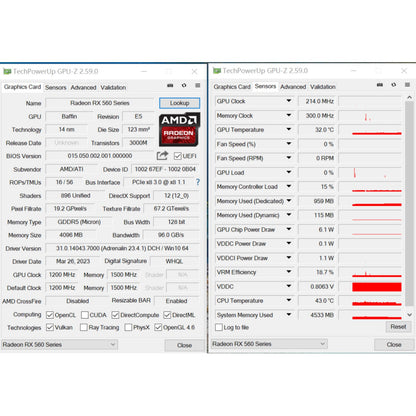416x416 pixels.
Task: Toggle the Ray Tracing checkbox
Action: [84, 327]
